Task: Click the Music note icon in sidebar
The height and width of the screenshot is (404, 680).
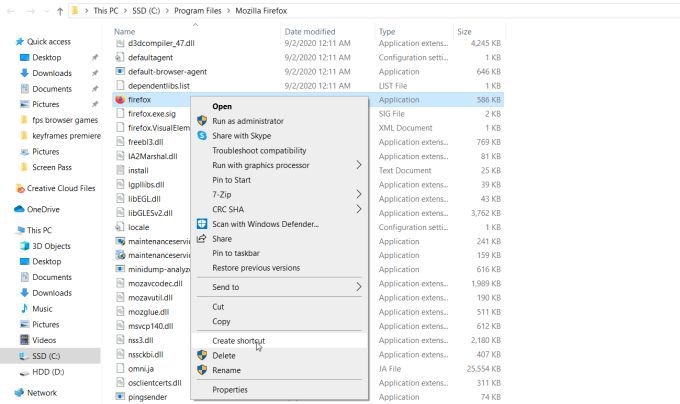Action: pos(25,309)
